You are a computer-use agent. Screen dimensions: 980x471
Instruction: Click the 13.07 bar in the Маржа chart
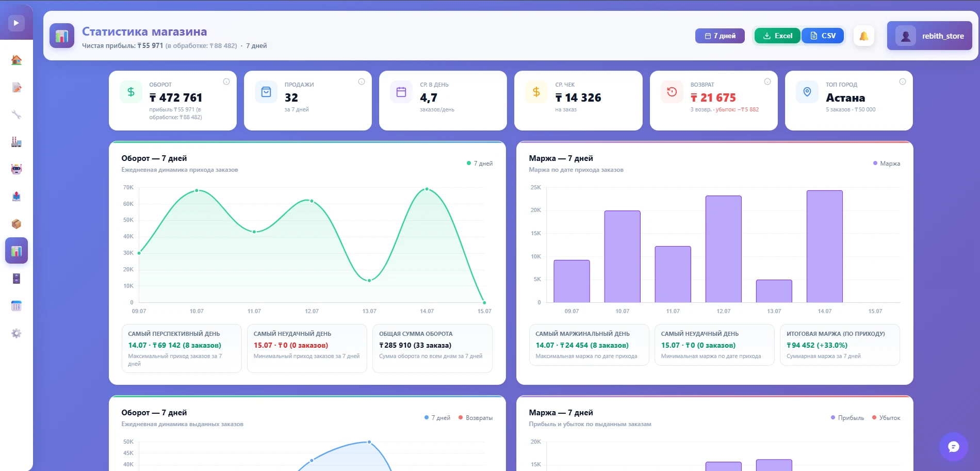coord(774,291)
